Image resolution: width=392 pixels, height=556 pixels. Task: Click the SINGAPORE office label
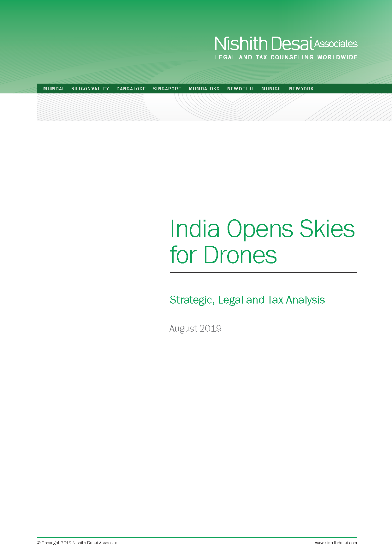(x=167, y=89)
